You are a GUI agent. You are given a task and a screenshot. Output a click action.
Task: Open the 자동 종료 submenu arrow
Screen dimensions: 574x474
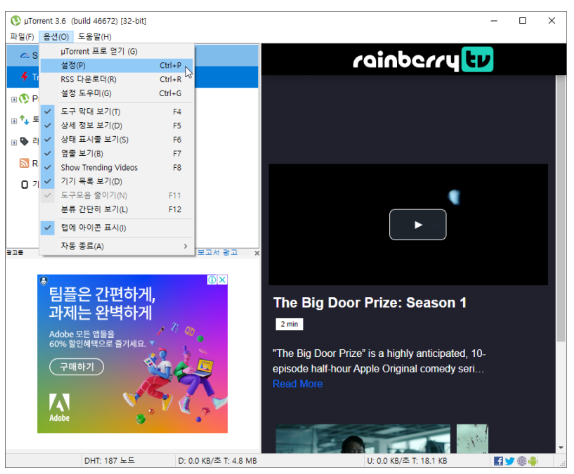click(x=185, y=246)
